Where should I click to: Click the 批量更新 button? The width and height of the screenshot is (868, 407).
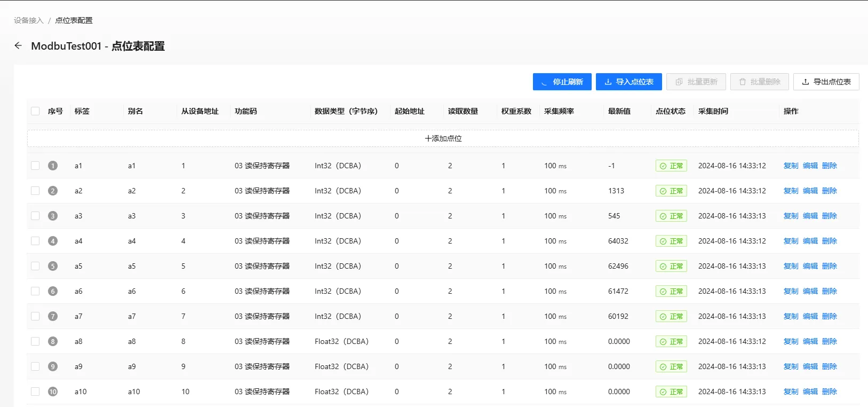pos(696,82)
